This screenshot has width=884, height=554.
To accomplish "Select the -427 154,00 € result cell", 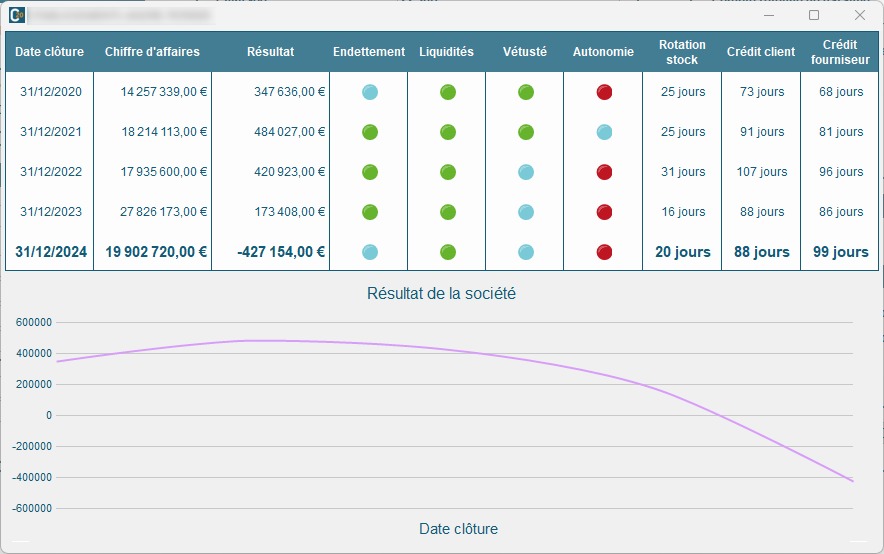I will point(281,252).
